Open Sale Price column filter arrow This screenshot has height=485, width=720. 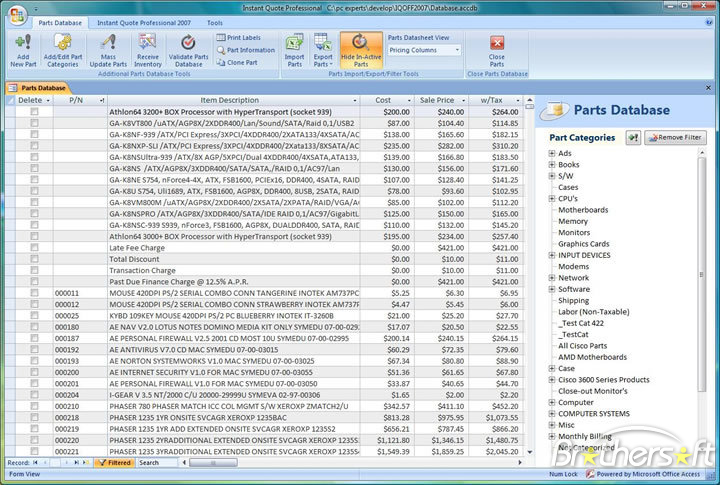[x=463, y=101]
